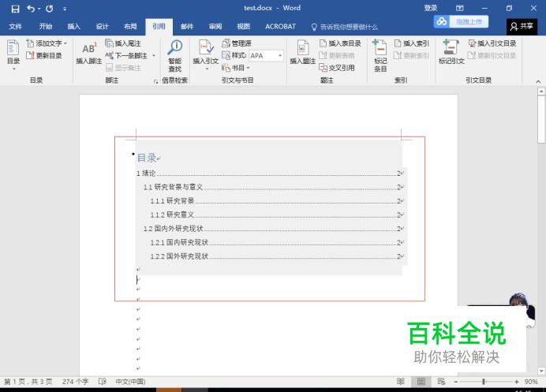This screenshot has width=546, height=392.
Task: Click the 中文(中国) language indicator
Action: [130, 382]
